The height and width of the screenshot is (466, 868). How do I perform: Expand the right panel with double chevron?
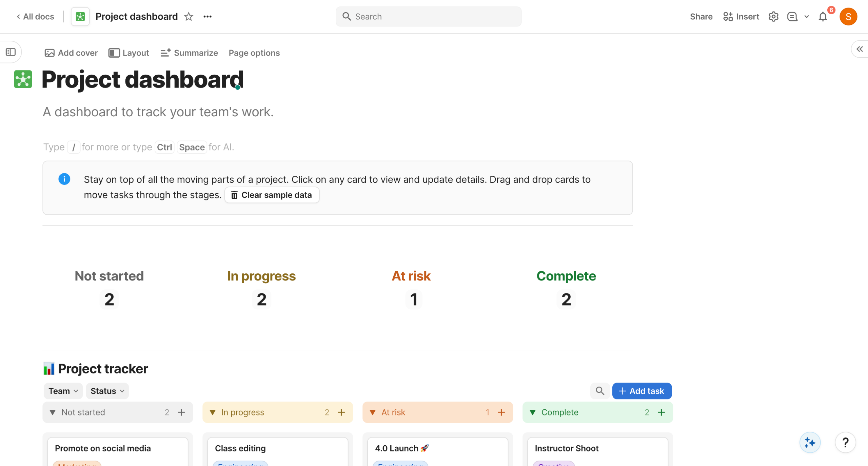[x=860, y=50]
